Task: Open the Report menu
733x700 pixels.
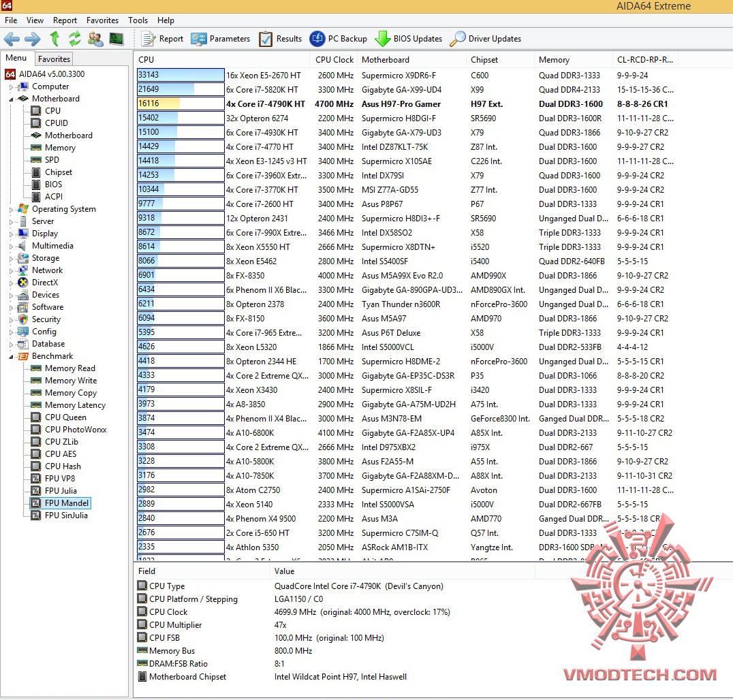Action: click(65, 20)
